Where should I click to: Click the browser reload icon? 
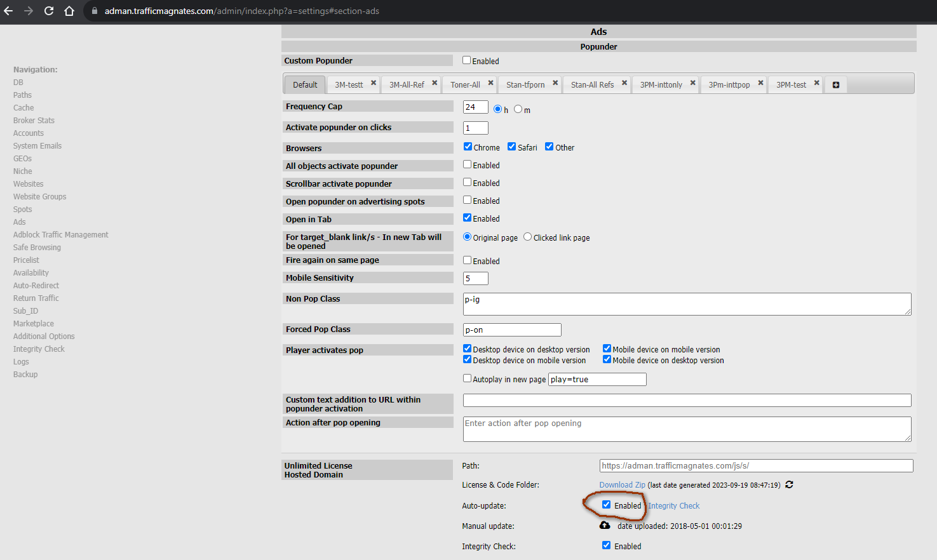pos(49,11)
